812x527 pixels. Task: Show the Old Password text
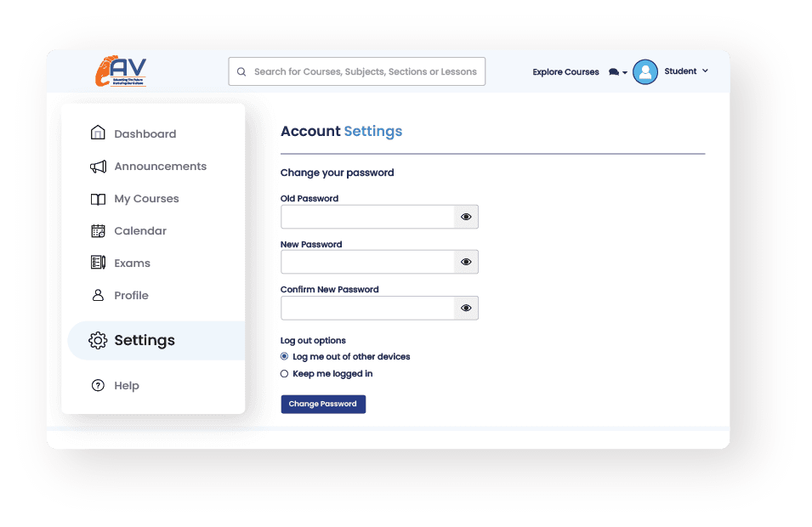tap(466, 217)
